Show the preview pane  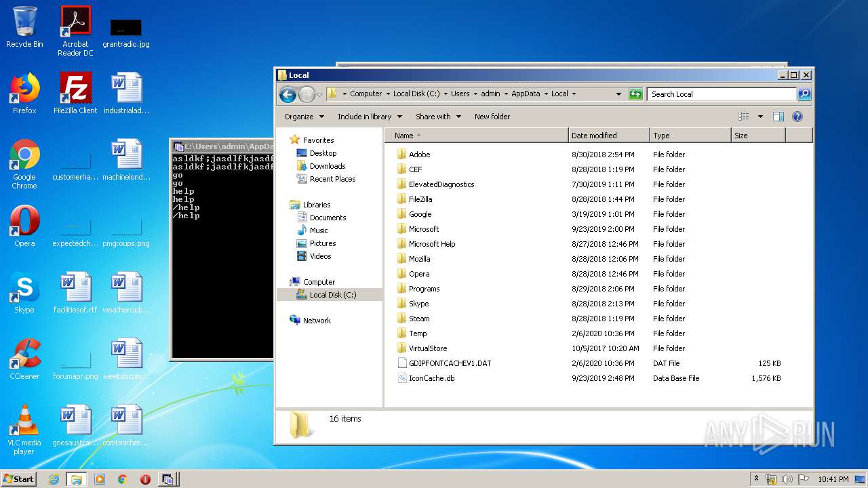click(778, 117)
